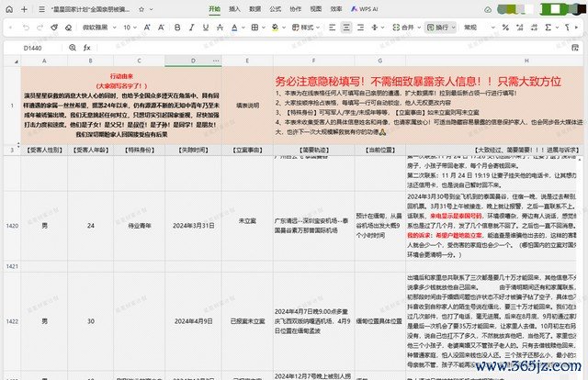This screenshot has height=380, width=588.
Task: Redo the last action
Action: point(40,28)
